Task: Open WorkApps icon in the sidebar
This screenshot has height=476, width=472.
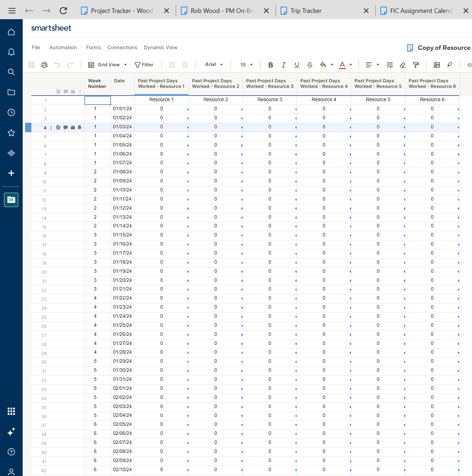Action: click(11, 153)
